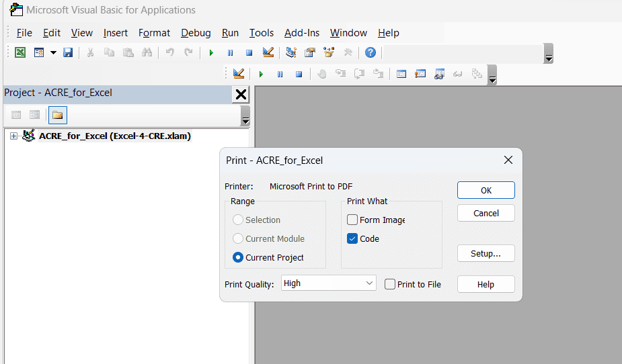Open the Properties Window icon
The width and height of the screenshot is (622, 364).
[310, 52]
